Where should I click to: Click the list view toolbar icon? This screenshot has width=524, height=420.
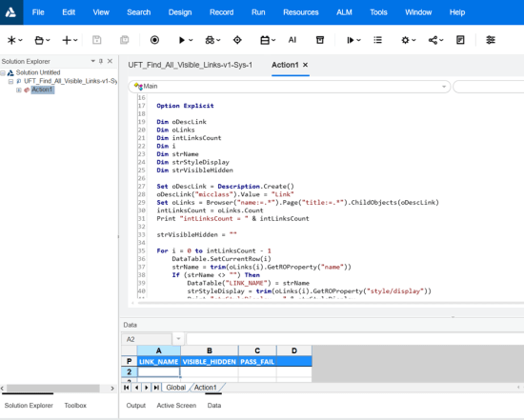coord(377,40)
